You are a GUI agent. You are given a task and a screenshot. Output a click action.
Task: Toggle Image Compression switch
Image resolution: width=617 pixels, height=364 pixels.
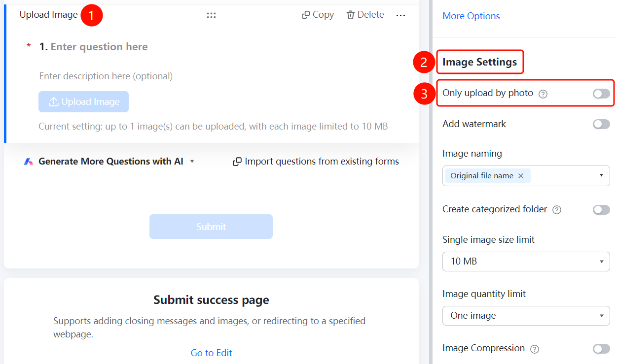[x=601, y=349]
